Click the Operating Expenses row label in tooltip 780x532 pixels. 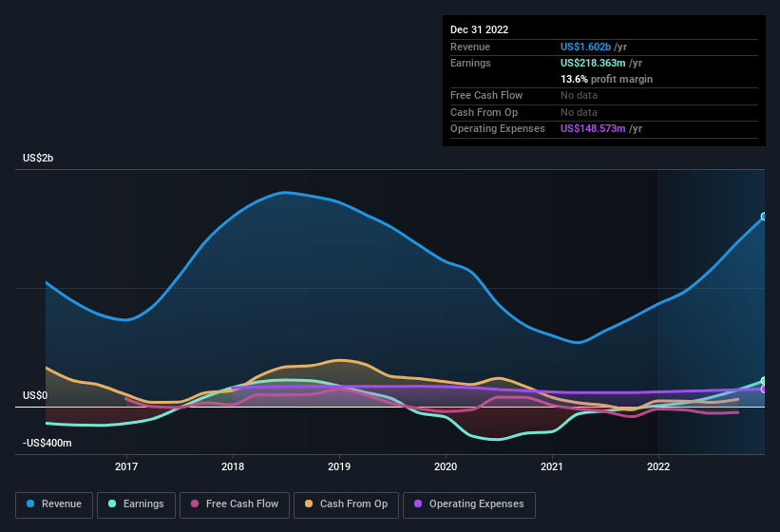(498, 129)
